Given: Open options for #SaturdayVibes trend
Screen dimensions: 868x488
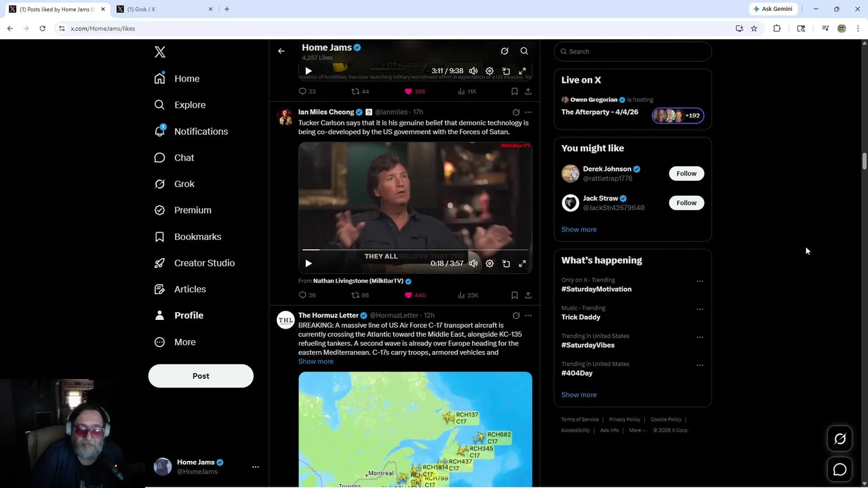Looking at the screenshot, I should (700, 337).
